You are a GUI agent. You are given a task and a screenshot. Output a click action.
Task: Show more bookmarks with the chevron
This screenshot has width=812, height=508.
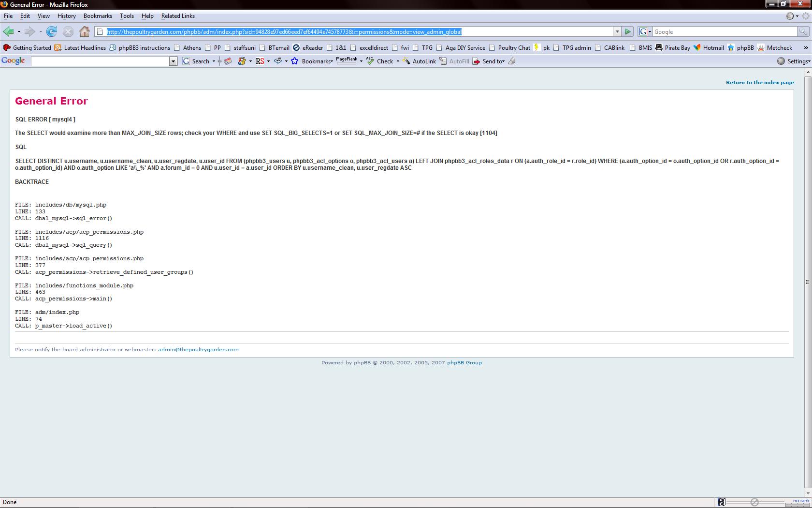click(x=806, y=48)
